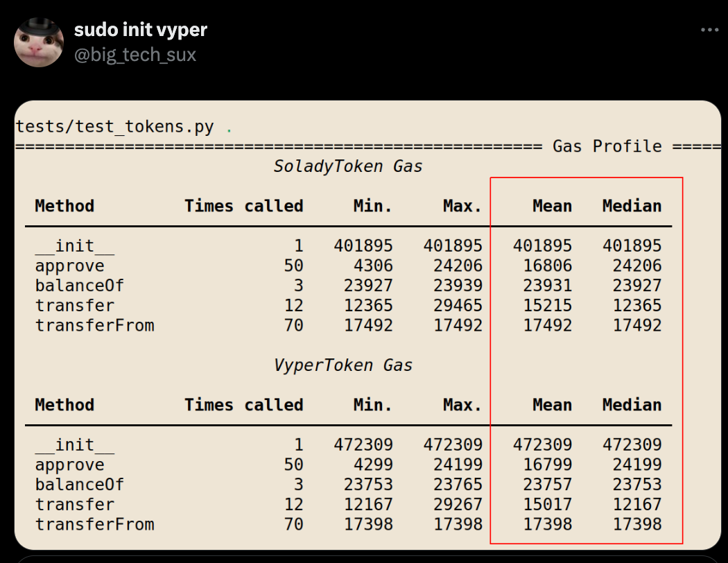This screenshot has width=728, height=563.
Task: Select the SoladyToken approve Min value 4306
Action: [373, 266]
